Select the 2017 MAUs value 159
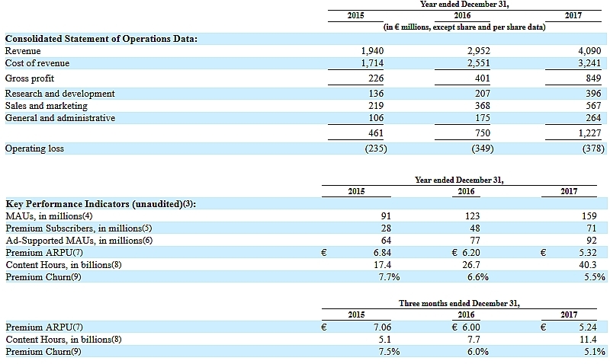Screen dimensions: 610x364 (x=589, y=216)
